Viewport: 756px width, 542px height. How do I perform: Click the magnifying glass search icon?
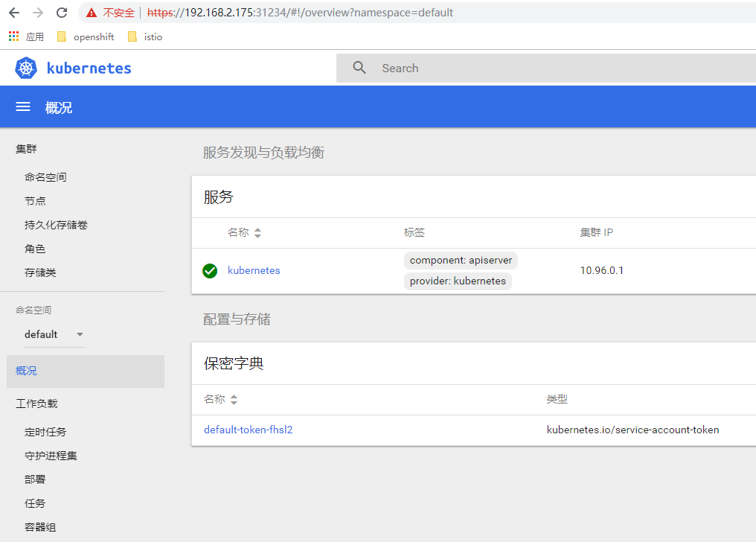tap(359, 68)
